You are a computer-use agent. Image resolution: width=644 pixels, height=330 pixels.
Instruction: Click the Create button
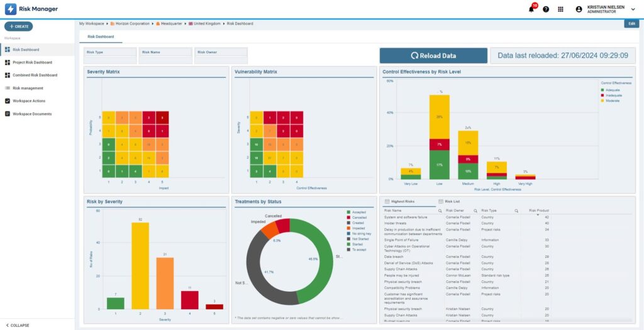click(19, 26)
